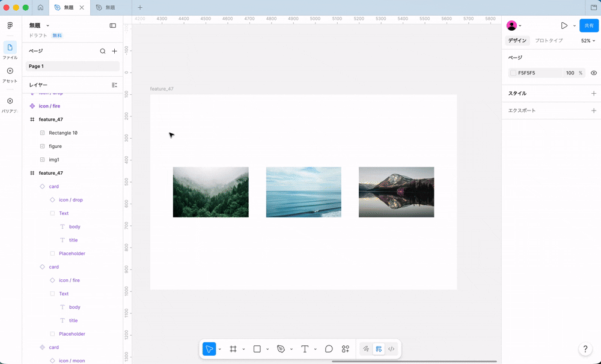The image size is (601, 364).
Task: Click the feature_47 frame label on canvas
Action: tap(162, 89)
